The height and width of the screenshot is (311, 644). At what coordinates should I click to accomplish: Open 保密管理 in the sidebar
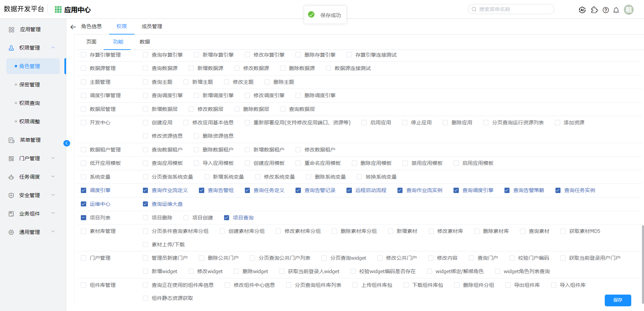30,85
